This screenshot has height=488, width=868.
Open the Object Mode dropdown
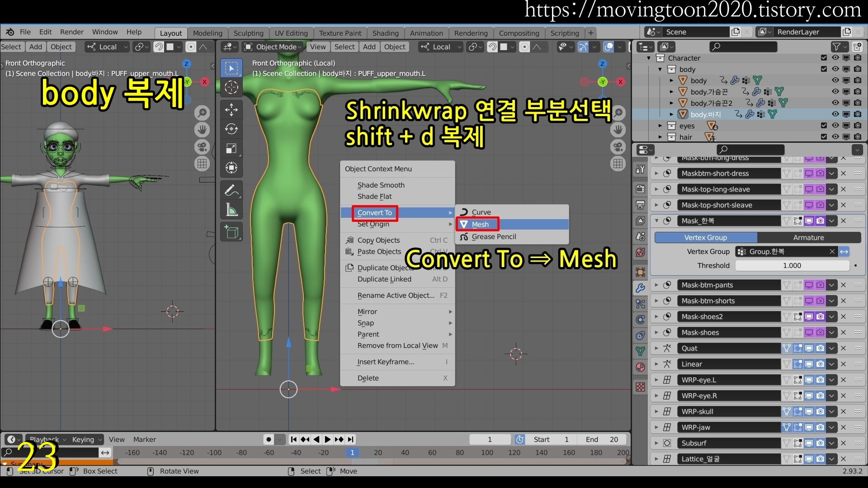click(x=273, y=47)
